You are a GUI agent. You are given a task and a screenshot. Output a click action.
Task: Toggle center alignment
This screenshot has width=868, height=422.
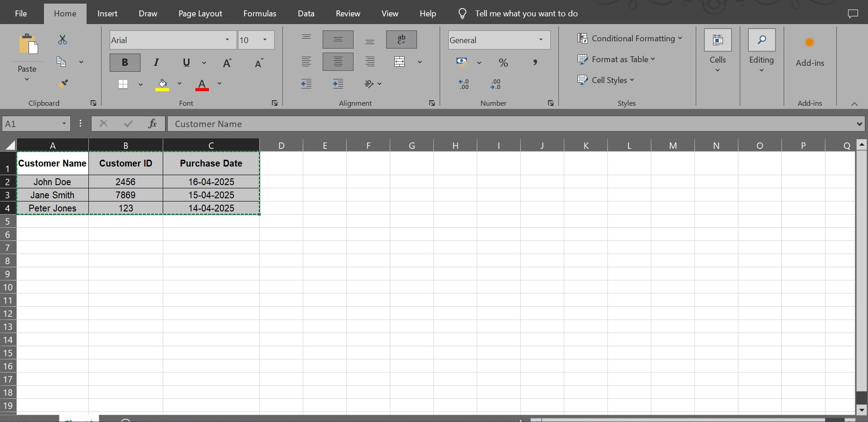tap(338, 62)
